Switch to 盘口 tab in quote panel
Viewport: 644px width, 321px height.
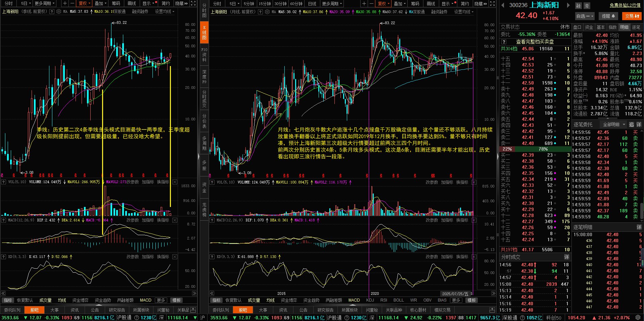coord(578,27)
